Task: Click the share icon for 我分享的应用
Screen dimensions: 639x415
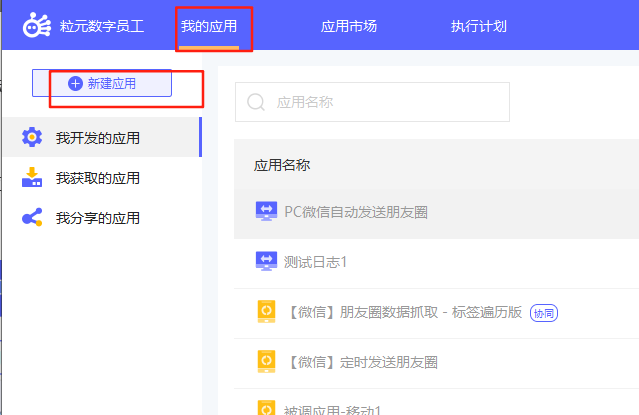Action: [x=32, y=218]
